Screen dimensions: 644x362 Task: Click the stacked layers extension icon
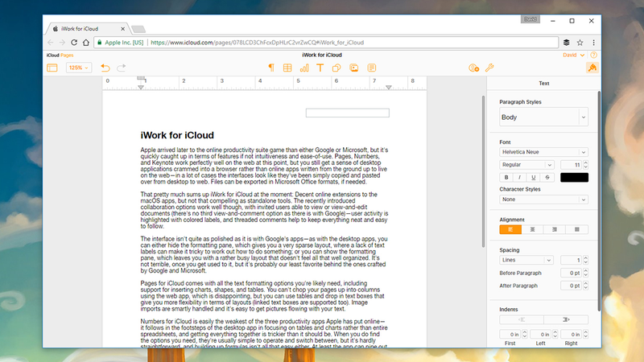pyautogui.click(x=567, y=43)
